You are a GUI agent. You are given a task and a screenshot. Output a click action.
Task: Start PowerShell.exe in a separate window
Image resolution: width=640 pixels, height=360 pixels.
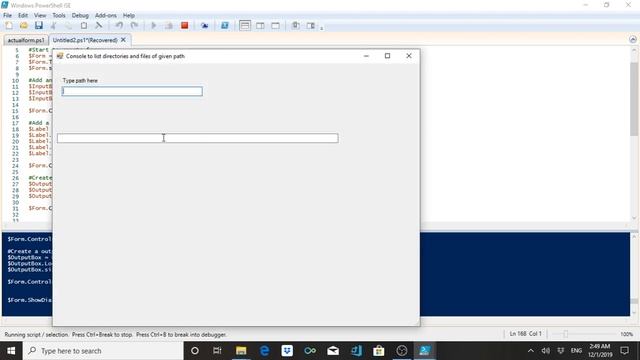point(224,26)
